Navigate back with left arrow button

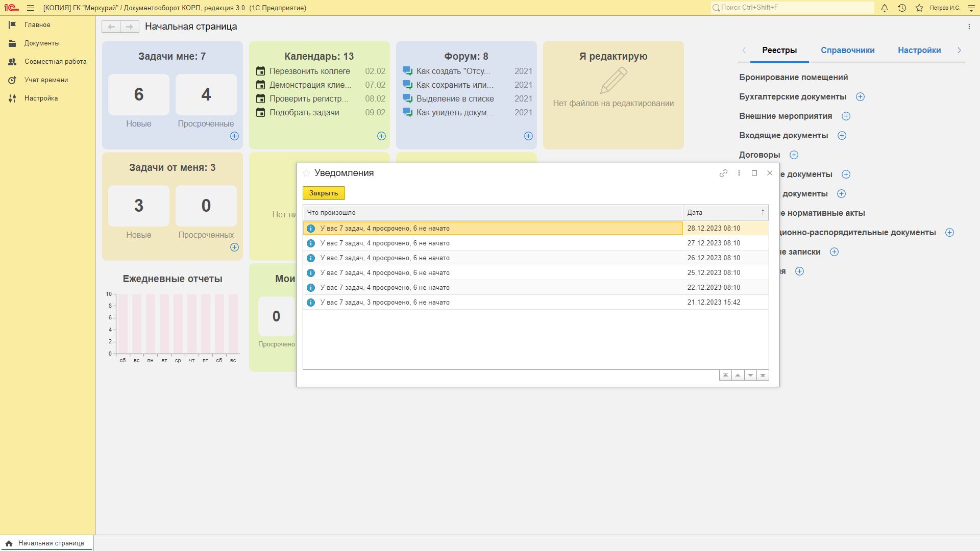coord(111,27)
